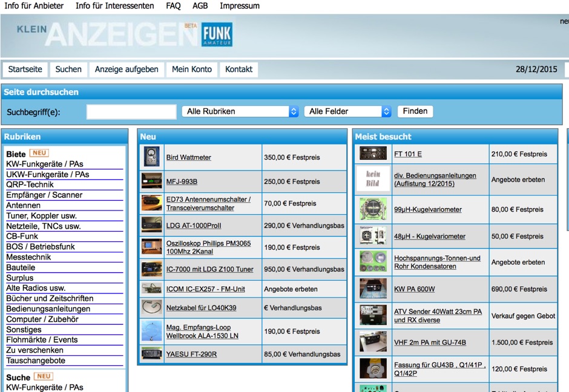The image size is (569, 392).
Task: Select Tuner, Koppler usw. category
Action: coord(41,216)
